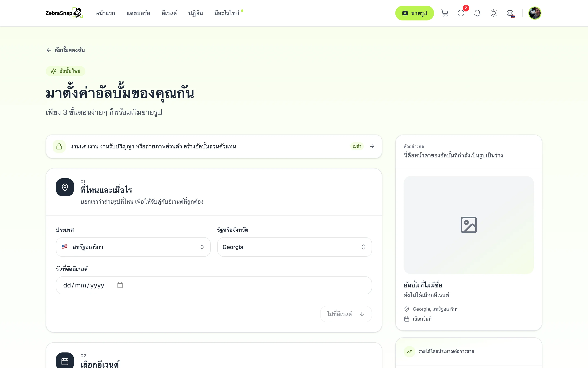The image size is (588, 368).
Task: Click the ที่ไหนและเมื่อไร section heading
Action: point(106,190)
